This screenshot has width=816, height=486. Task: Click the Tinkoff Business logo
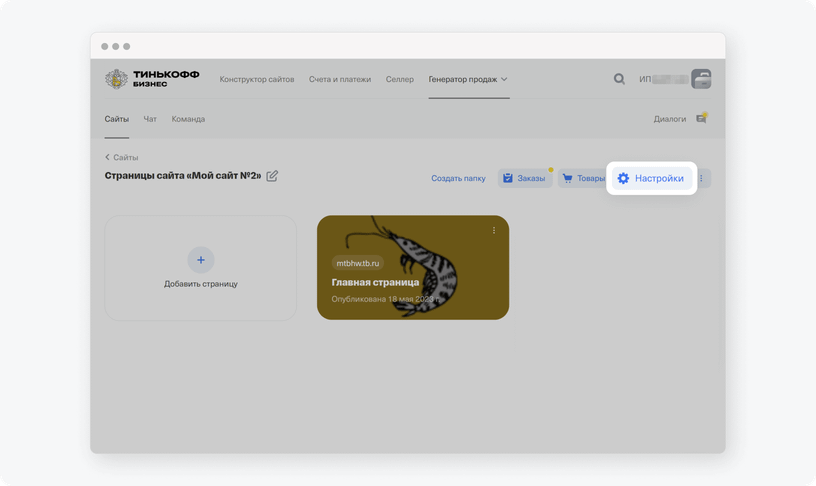[152, 79]
